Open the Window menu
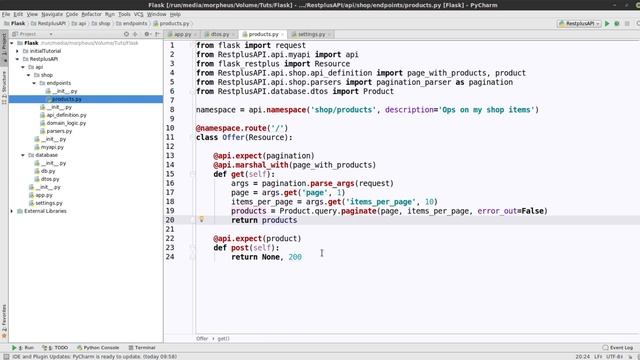The height and width of the screenshot is (360, 640). pos(156,14)
